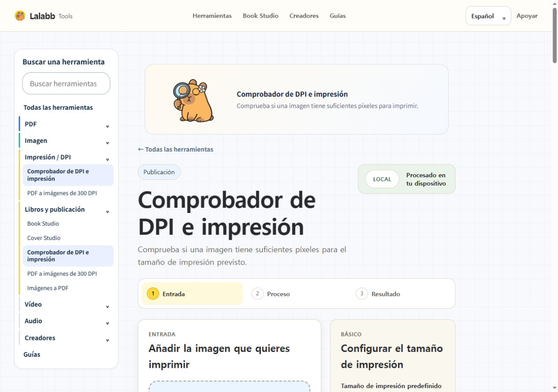Click the Audio category label in sidebar

click(x=34, y=321)
